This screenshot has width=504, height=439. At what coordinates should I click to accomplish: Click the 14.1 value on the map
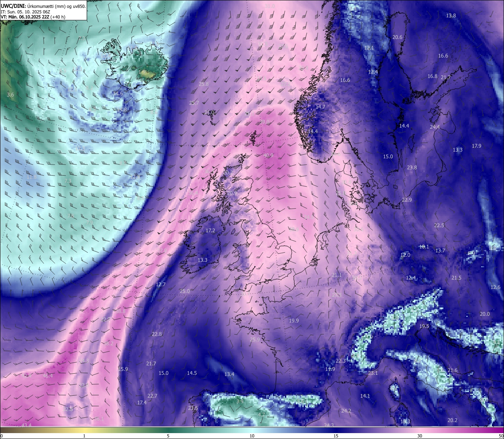[x=365, y=396]
